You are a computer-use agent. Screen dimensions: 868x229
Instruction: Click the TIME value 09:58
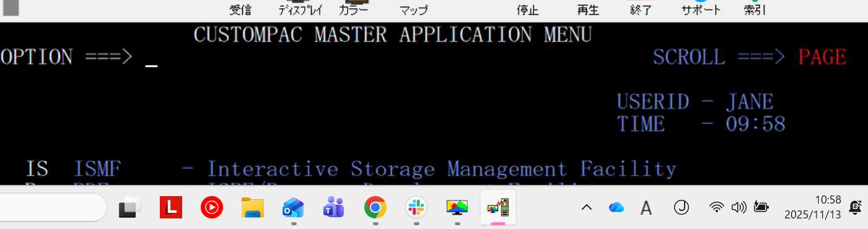coord(755,124)
